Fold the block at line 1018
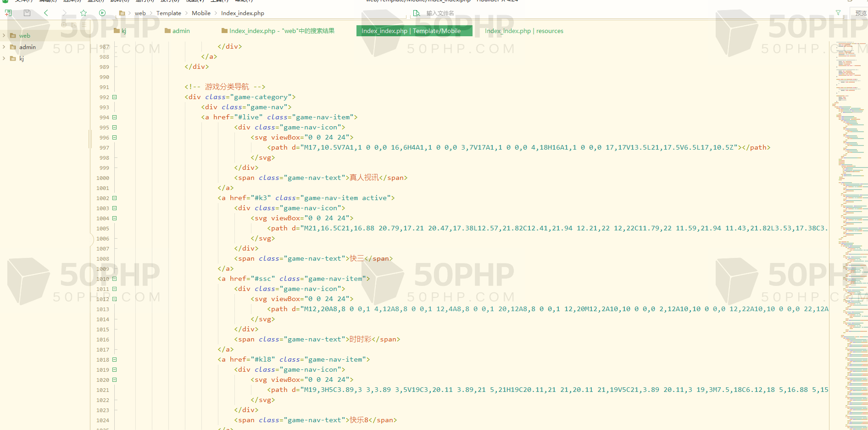 (x=115, y=360)
